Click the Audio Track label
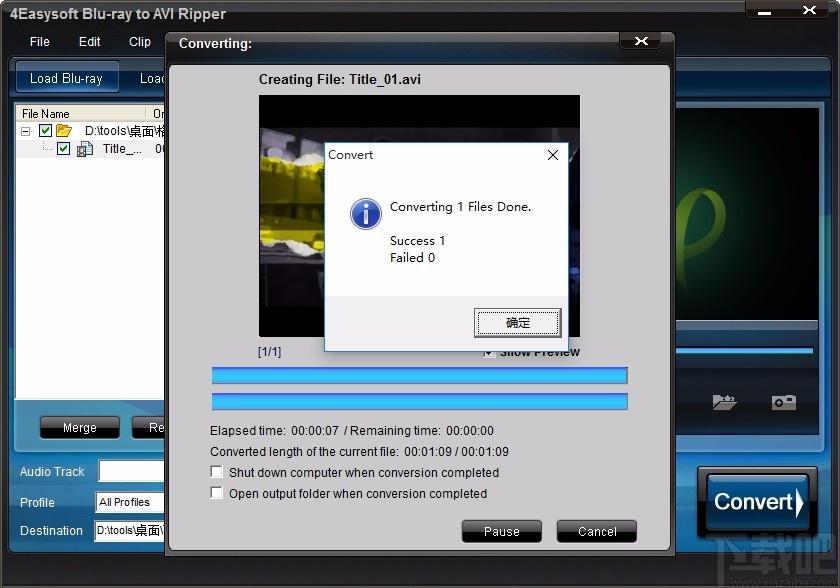The height and width of the screenshot is (588, 840). pos(52,472)
